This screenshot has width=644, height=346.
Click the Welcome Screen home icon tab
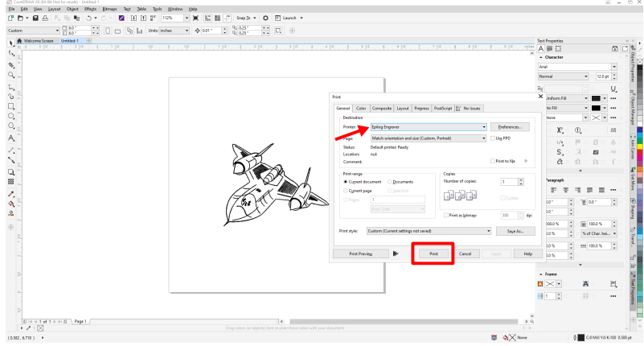[x=19, y=41]
